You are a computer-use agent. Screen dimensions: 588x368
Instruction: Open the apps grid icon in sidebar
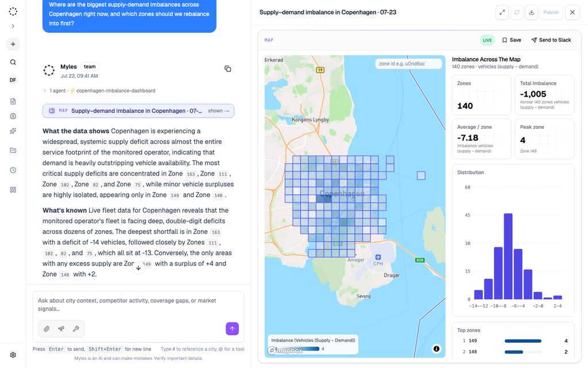pos(13,190)
